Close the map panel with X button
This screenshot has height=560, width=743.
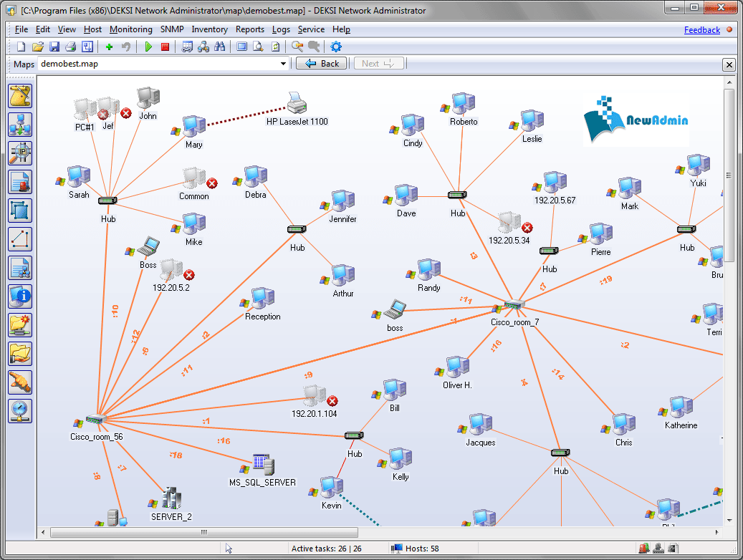point(729,65)
